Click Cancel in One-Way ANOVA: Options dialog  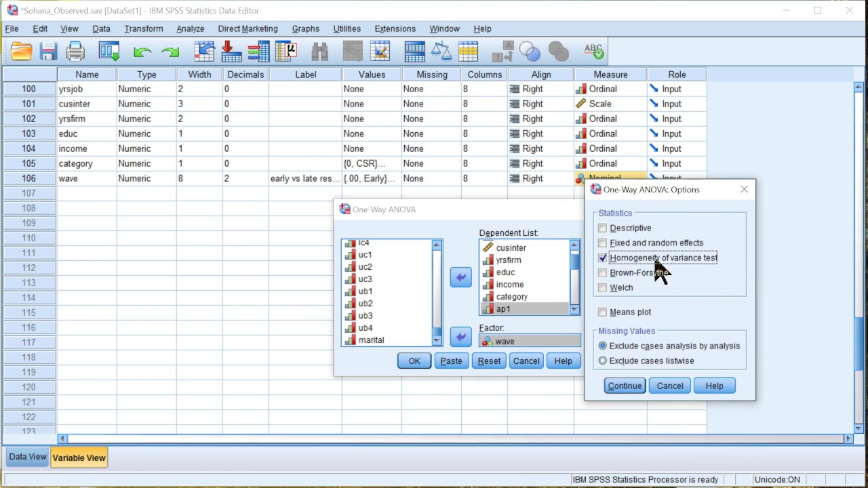point(670,386)
